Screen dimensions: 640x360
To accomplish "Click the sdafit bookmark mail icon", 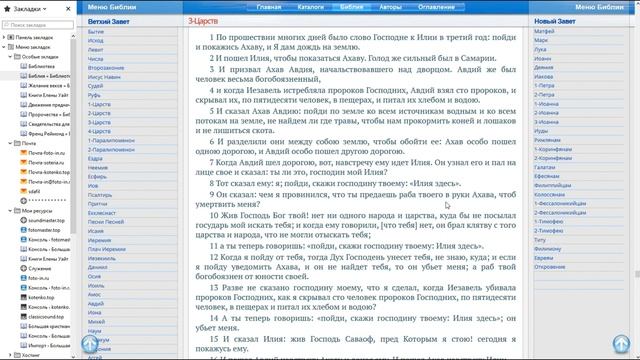I will tap(24, 191).
